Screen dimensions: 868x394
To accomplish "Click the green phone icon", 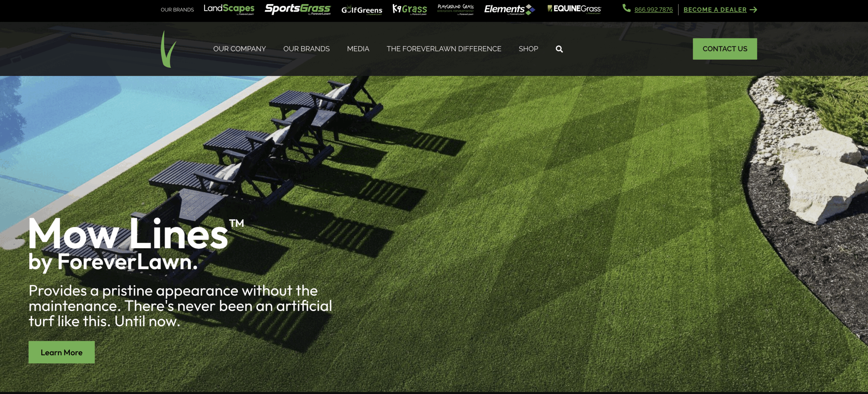I will click(626, 8).
